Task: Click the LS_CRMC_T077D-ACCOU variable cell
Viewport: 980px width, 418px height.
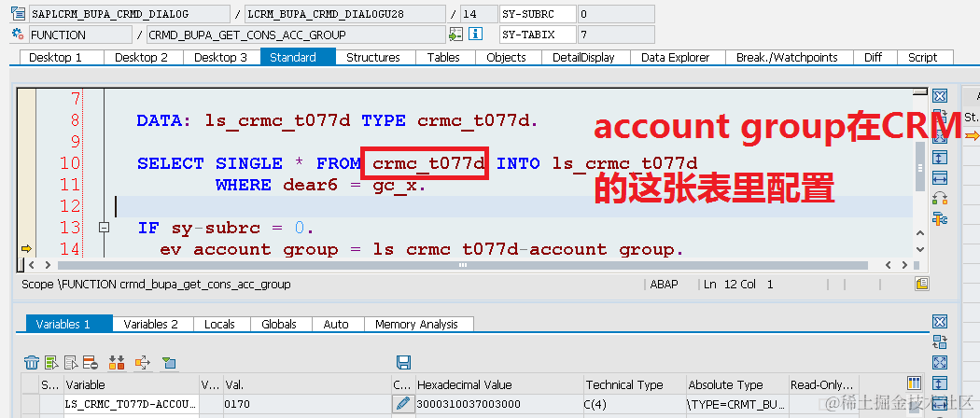Action: coord(131,404)
